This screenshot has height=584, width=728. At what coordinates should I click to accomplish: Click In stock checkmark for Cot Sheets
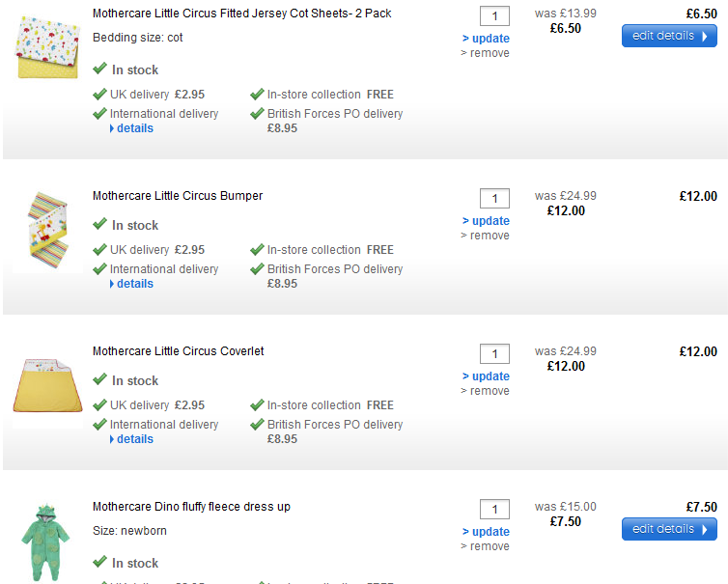(99, 70)
